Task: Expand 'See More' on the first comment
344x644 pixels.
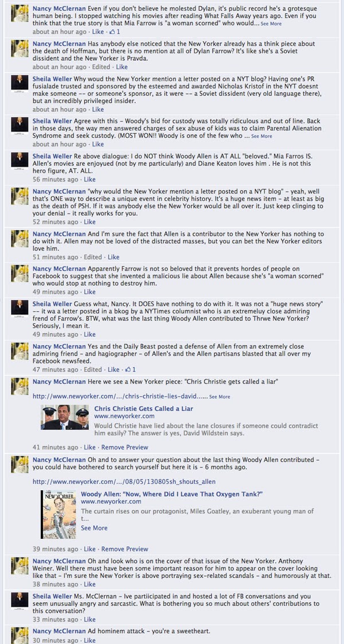Action: (x=271, y=24)
